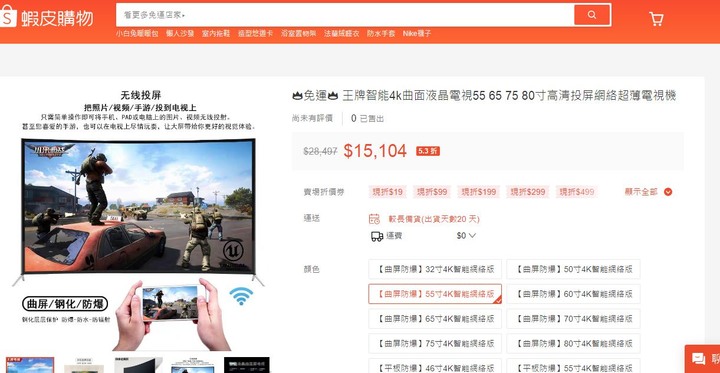720x373 pixels.
Task: Click the 較長備貨(出貨天數20 天) notice
Action: pyautogui.click(x=434, y=219)
